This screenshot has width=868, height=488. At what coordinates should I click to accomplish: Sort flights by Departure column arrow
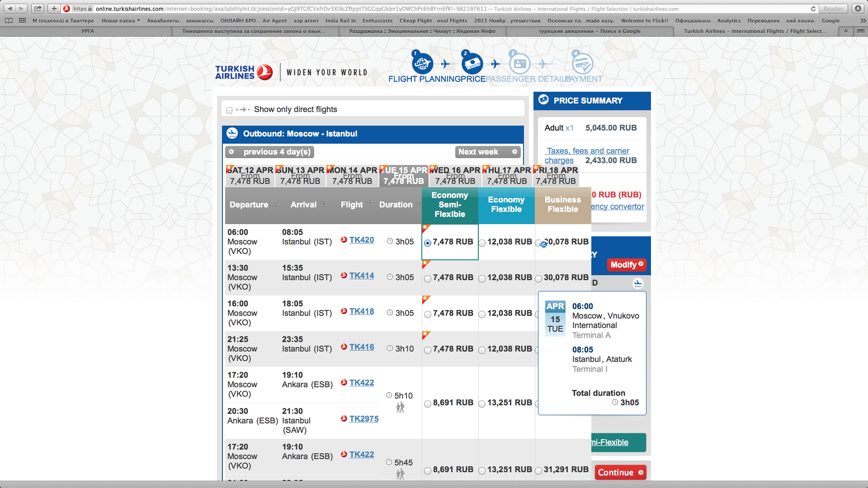click(x=274, y=205)
